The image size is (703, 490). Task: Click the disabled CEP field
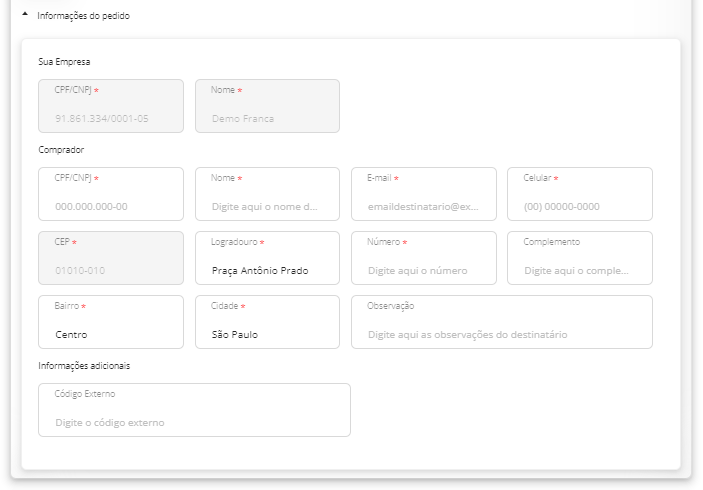pos(111,258)
